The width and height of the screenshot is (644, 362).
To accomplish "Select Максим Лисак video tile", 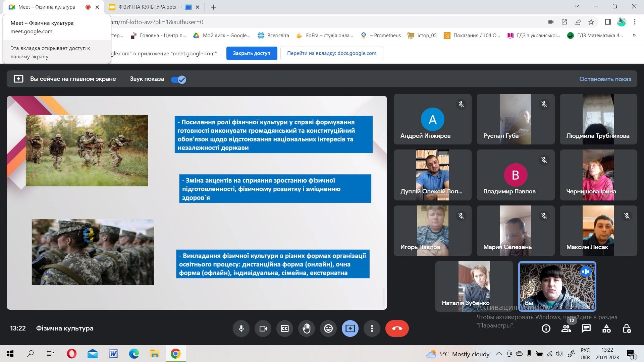I will tap(598, 231).
